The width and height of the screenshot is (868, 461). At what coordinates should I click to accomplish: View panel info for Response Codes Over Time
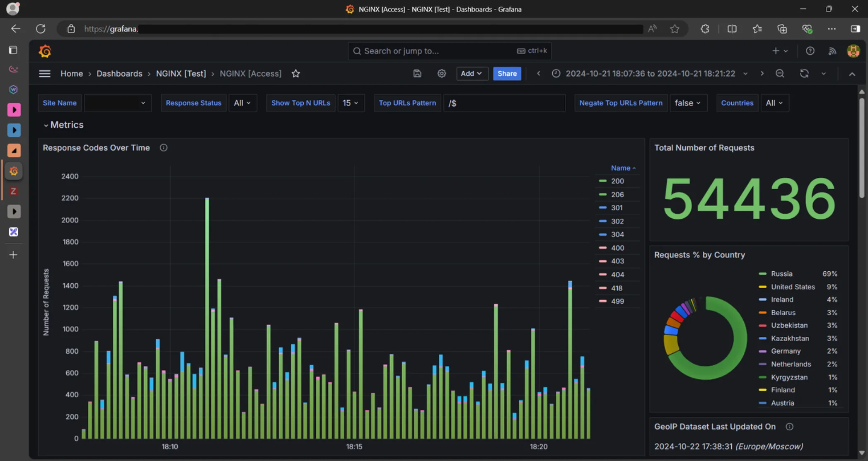(x=163, y=147)
